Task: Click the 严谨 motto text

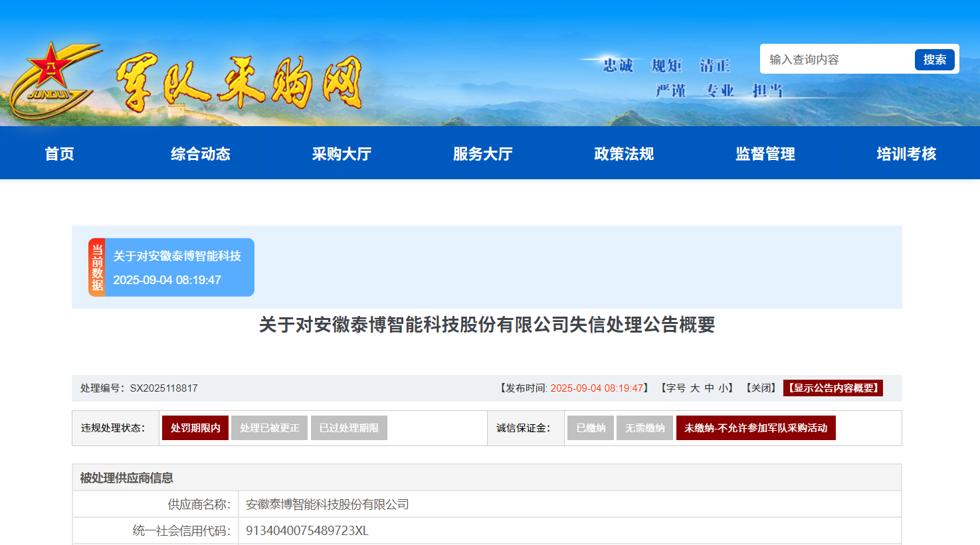Action: [670, 91]
